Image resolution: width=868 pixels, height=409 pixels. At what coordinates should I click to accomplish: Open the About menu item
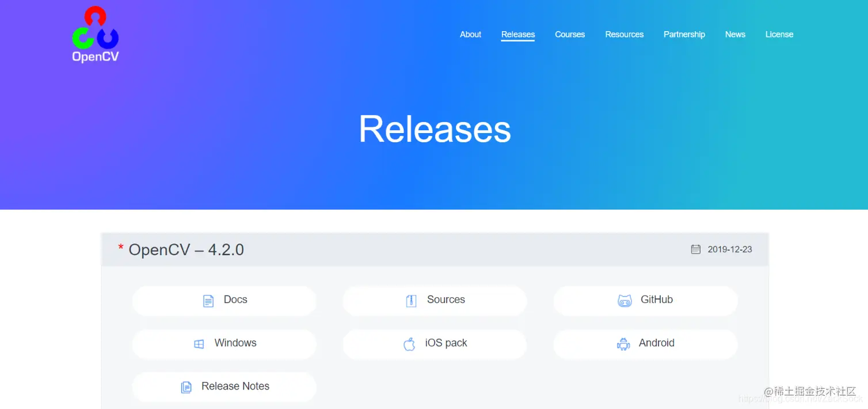470,35
